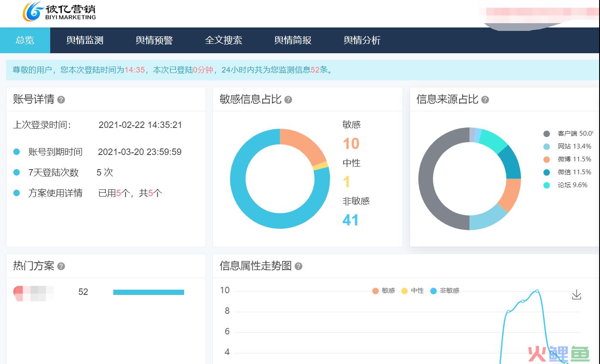The image size is (600, 364).
Task: Click the login notice banner text
Action: pos(173,70)
